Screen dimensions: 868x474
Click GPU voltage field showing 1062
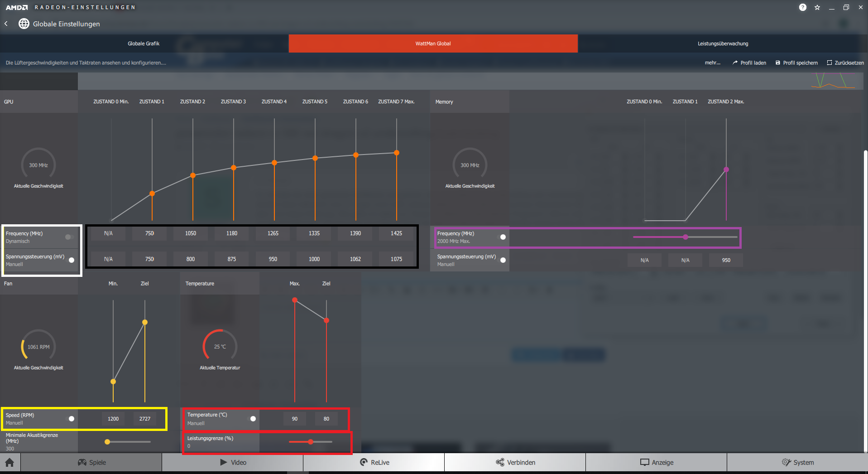pyautogui.click(x=355, y=259)
